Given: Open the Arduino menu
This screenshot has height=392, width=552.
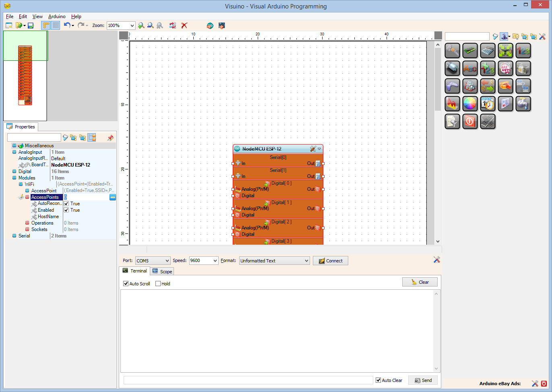Looking at the screenshot, I should [x=57, y=17].
